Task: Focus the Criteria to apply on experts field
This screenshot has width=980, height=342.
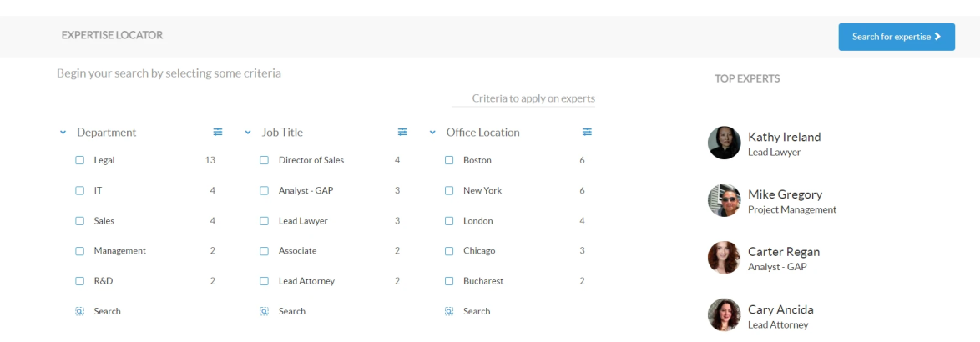Action: pyautogui.click(x=523, y=98)
